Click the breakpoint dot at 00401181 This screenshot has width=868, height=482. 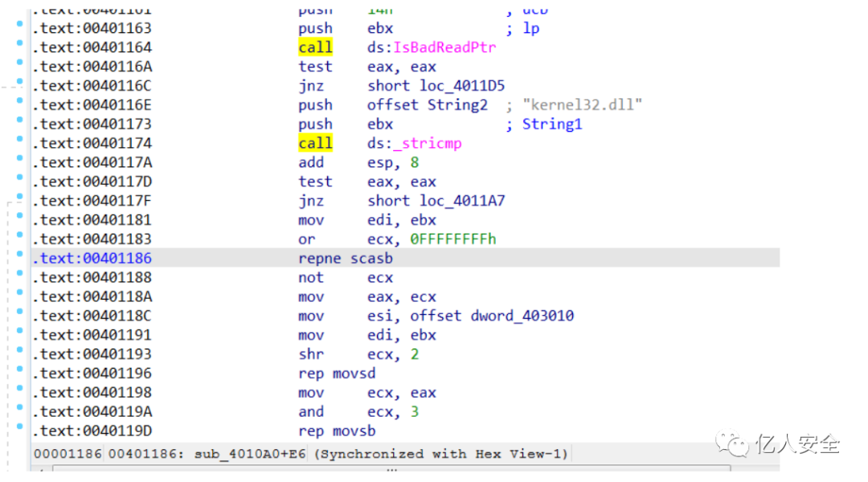click(x=20, y=216)
